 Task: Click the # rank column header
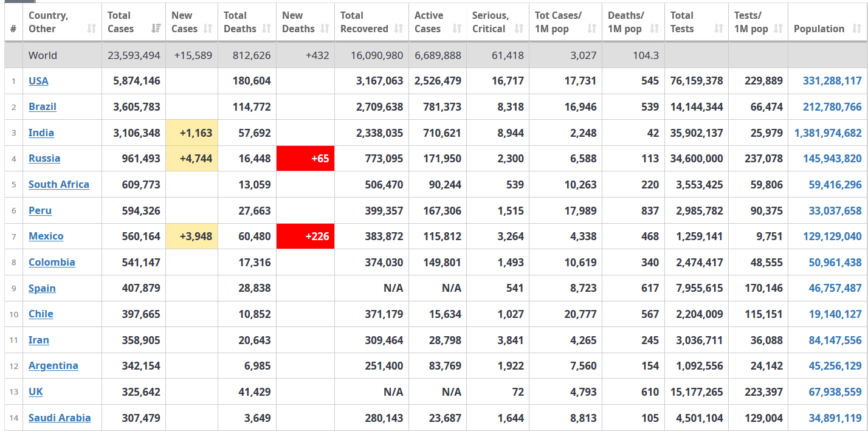pyautogui.click(x=13, y=22)
